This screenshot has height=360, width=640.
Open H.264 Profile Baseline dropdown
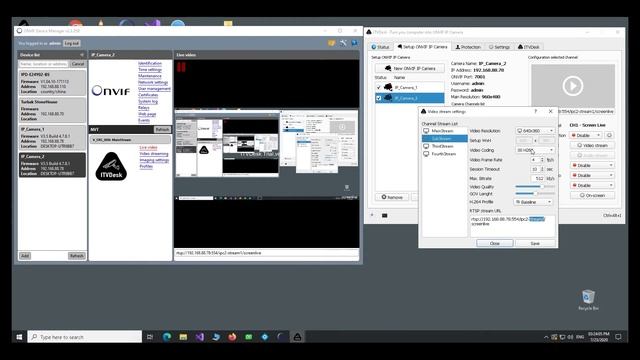click(x=533, y=202)
